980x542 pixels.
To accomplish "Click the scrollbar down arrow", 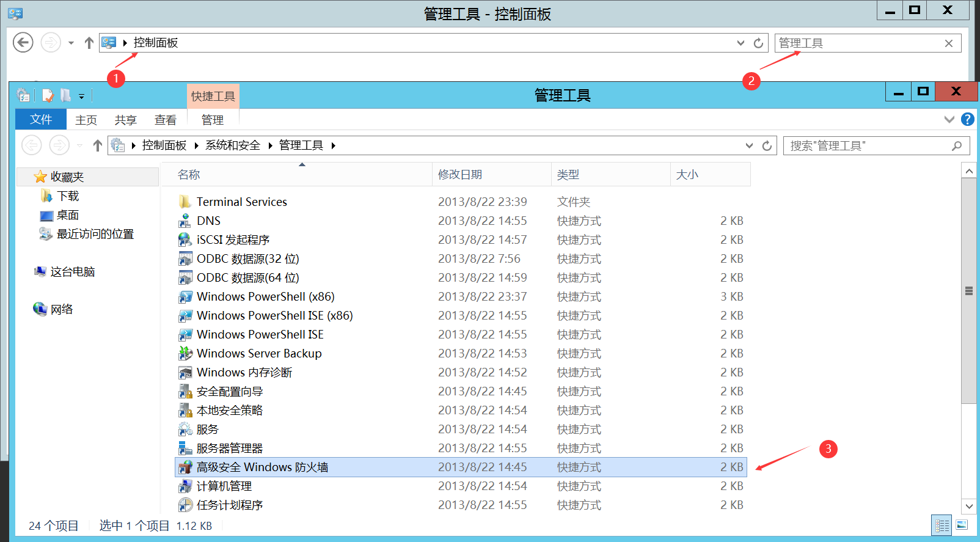I will pyautogui.click(x=969, y=506).
